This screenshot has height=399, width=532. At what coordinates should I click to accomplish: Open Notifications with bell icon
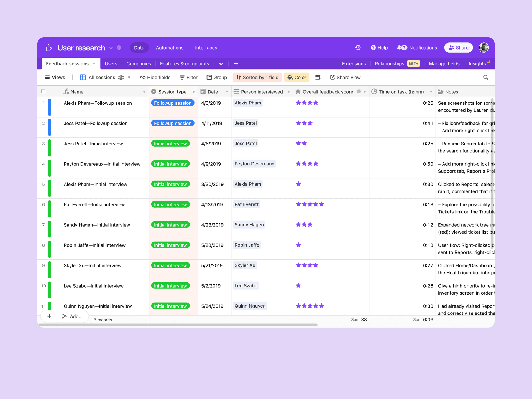tap(417, 48)
